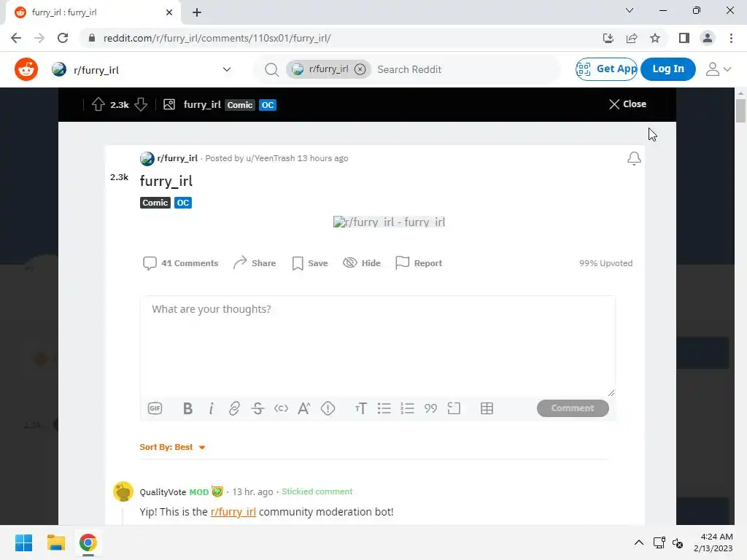Insert a bulleted list
The height and width of the screenshot is (560, 747).
tap(384, 408)
